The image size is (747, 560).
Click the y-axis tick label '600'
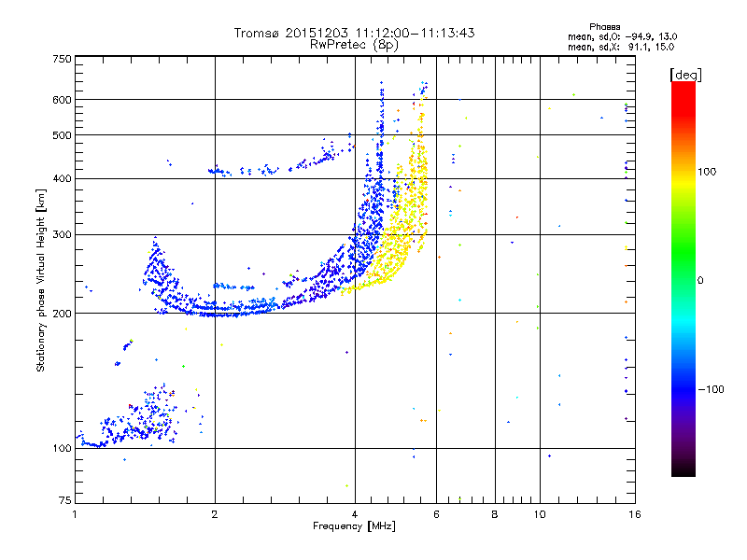pyautogui.click(x=62, y=100)
